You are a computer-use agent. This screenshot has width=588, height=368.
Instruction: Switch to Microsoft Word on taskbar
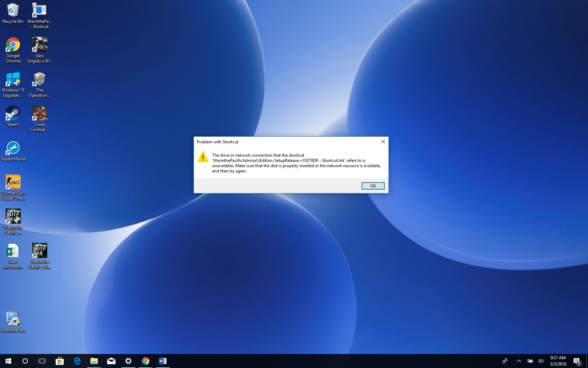[162, 361]
